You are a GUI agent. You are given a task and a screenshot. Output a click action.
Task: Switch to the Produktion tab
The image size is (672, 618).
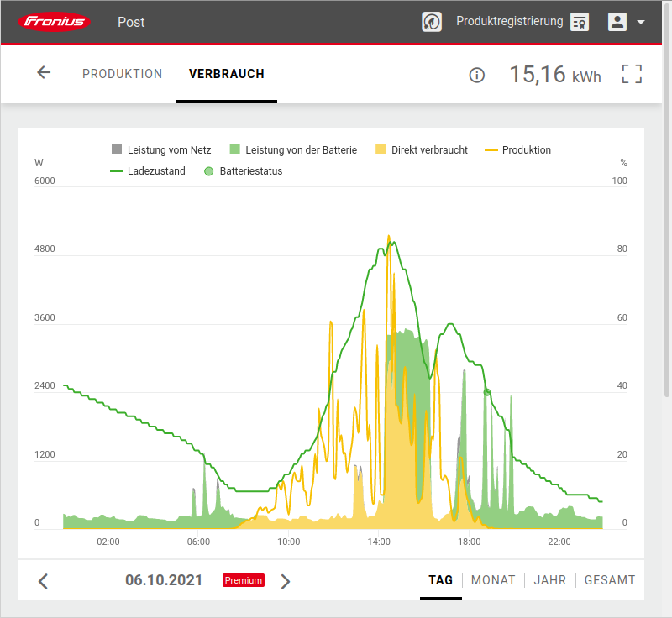(x=122, y=74)
